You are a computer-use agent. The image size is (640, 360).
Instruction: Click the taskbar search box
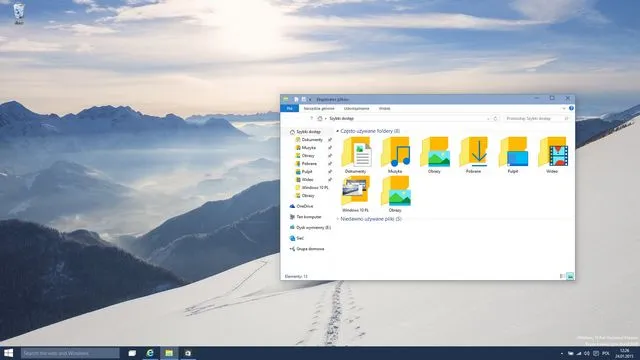70,353
